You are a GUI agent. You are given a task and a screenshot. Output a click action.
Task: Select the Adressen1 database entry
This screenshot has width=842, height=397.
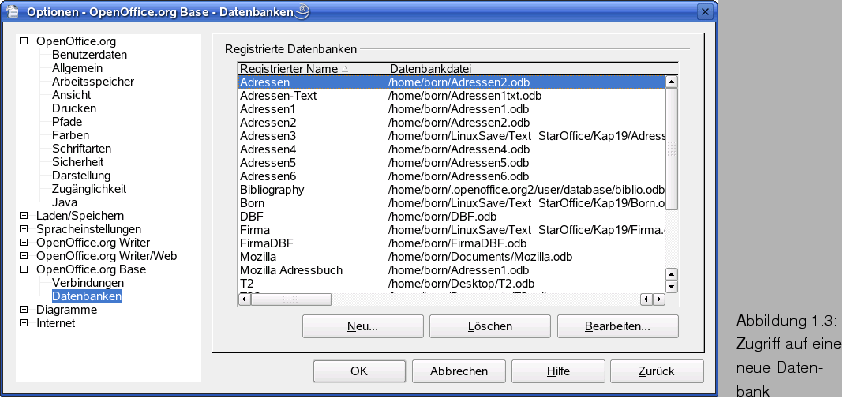451,109
